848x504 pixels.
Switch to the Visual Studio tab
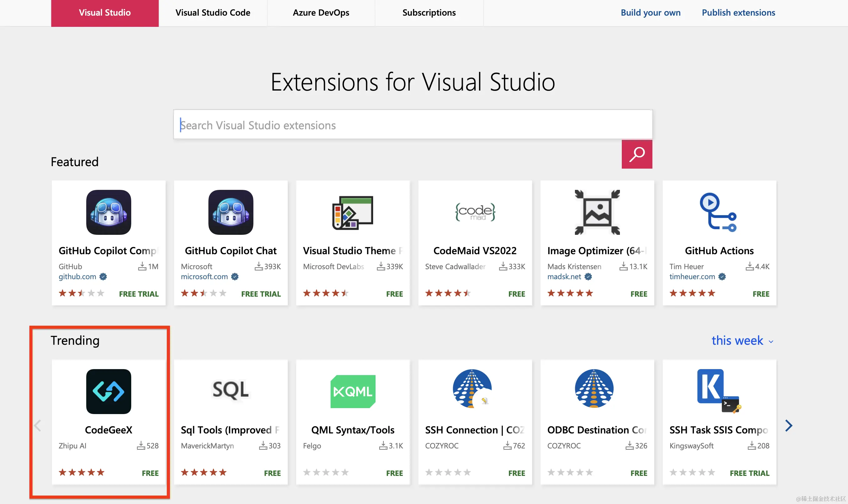pyautogui.click(x=105, y=13)
